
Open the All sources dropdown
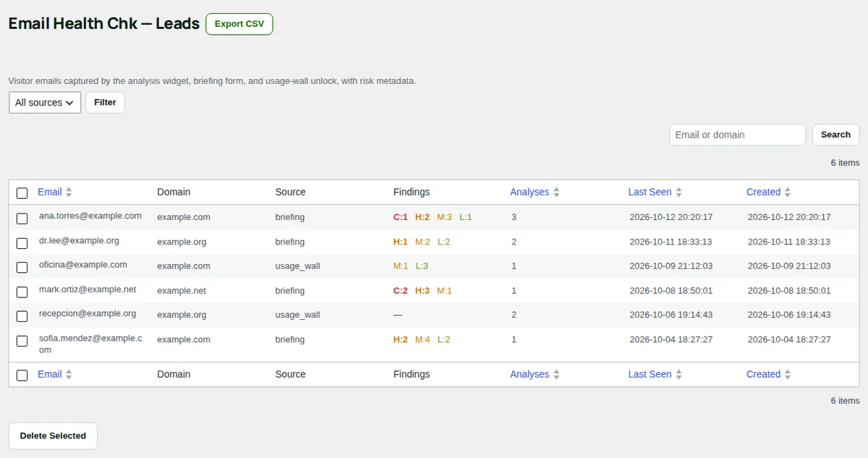[x=45, y=103]
